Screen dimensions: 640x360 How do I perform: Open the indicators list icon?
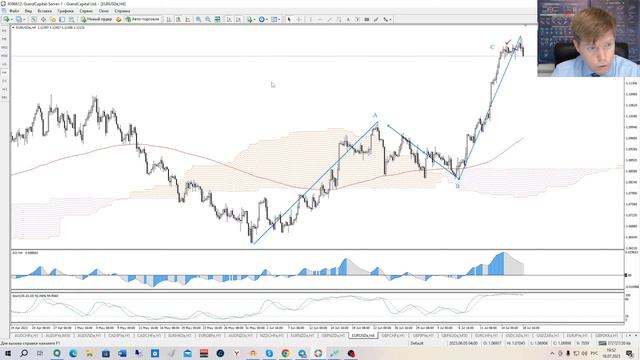(x=250, y=19)
